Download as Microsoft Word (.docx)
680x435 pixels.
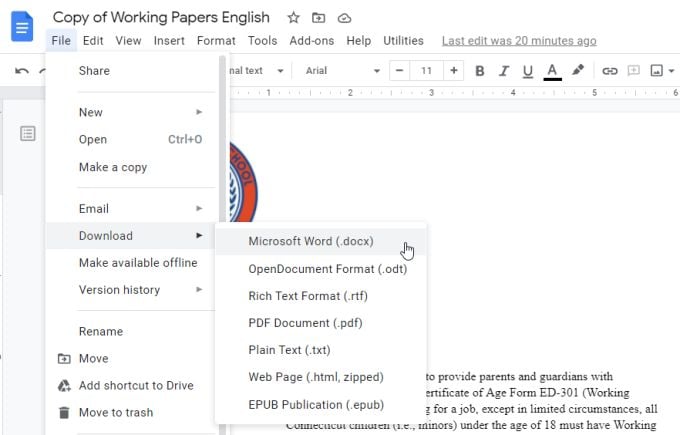pyautogui.click(x=321, y=241)
